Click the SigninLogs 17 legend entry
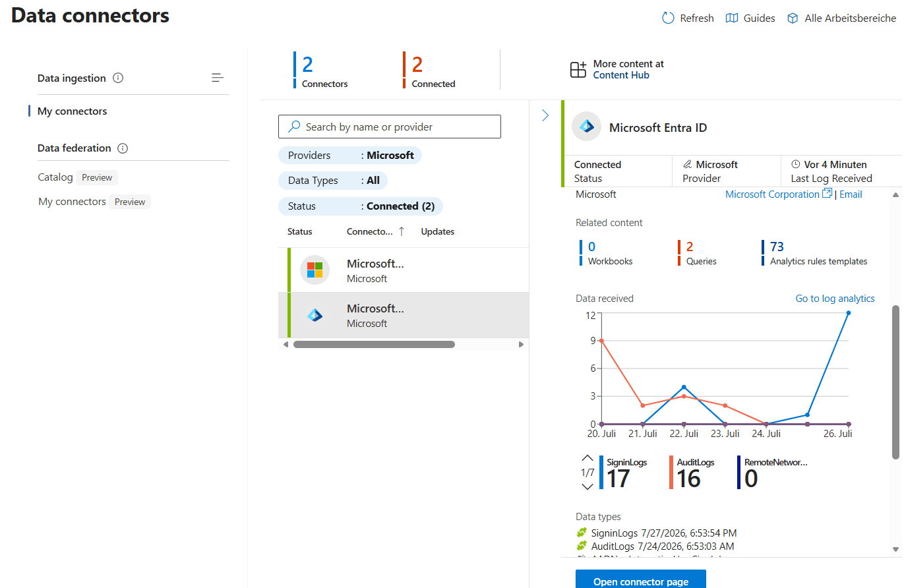Screen dimensions: 904x588 pyautogui.click(x=624, y=473)
